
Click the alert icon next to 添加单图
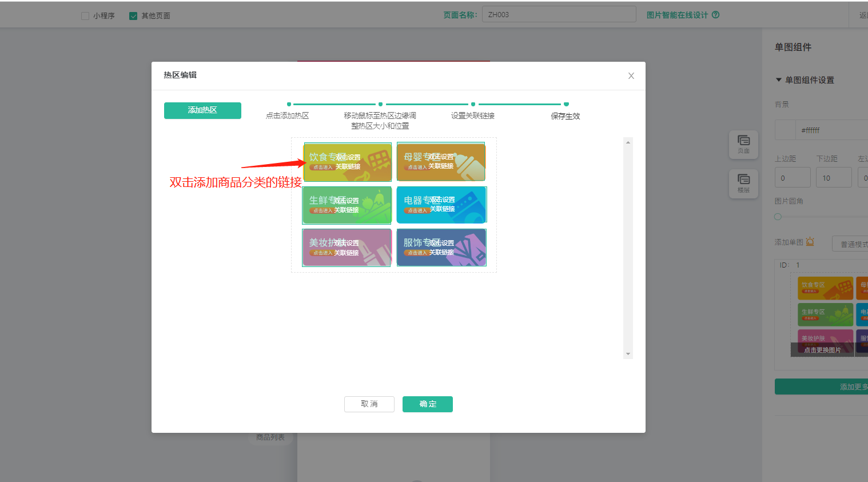click(x=810, y=242)
